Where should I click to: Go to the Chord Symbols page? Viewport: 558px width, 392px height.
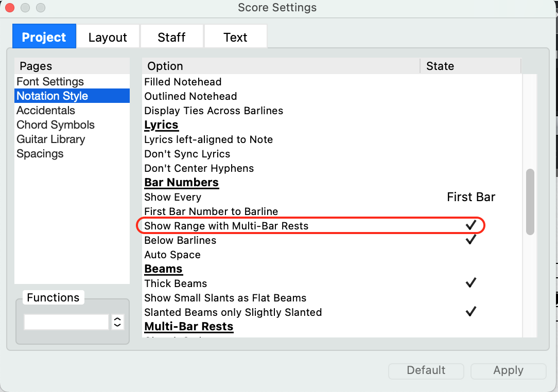coord(56,125)
